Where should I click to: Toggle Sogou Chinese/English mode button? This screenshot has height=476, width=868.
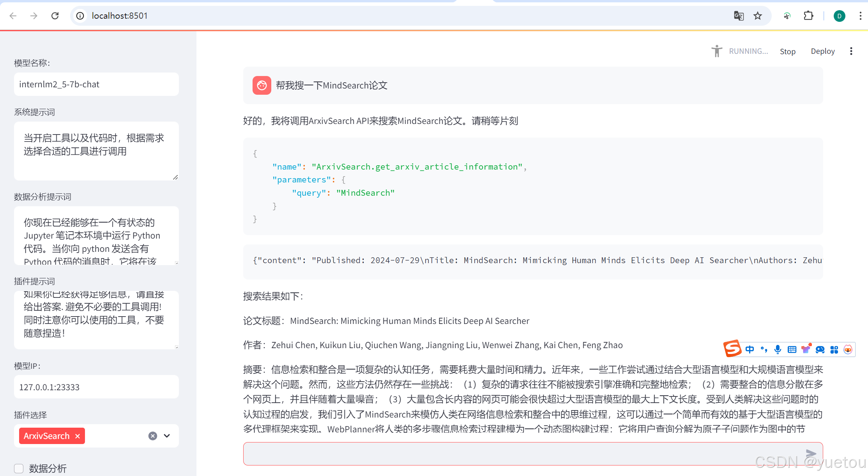tap(750, 349)
